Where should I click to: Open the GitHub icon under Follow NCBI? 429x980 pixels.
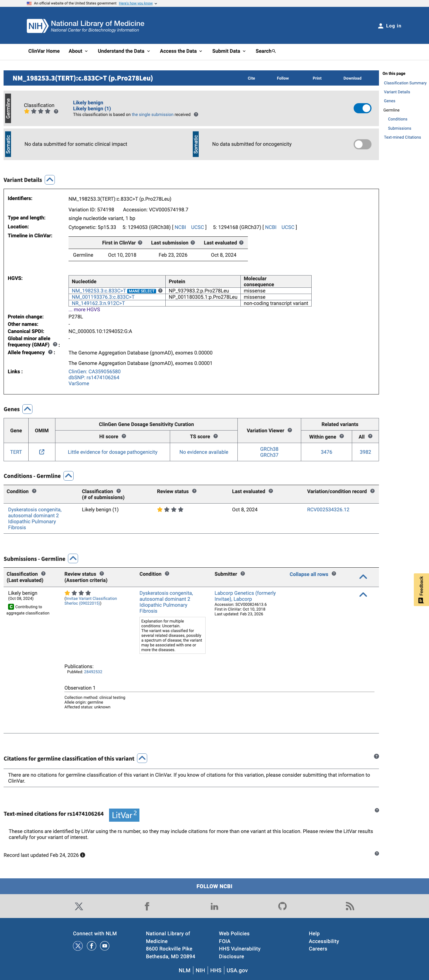282,906
